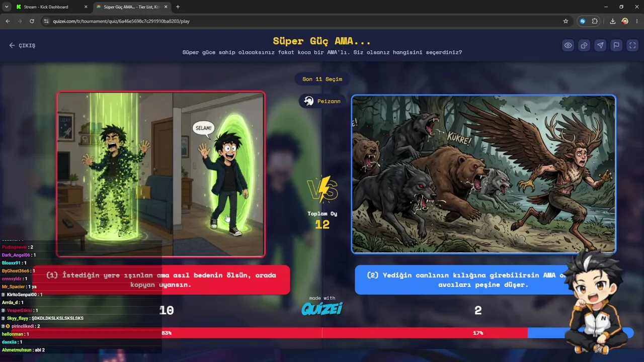The width and height of the screenshot is (644, 362).
Task: Click chat username Bloaxx91
Action: [x=11, y=263]
